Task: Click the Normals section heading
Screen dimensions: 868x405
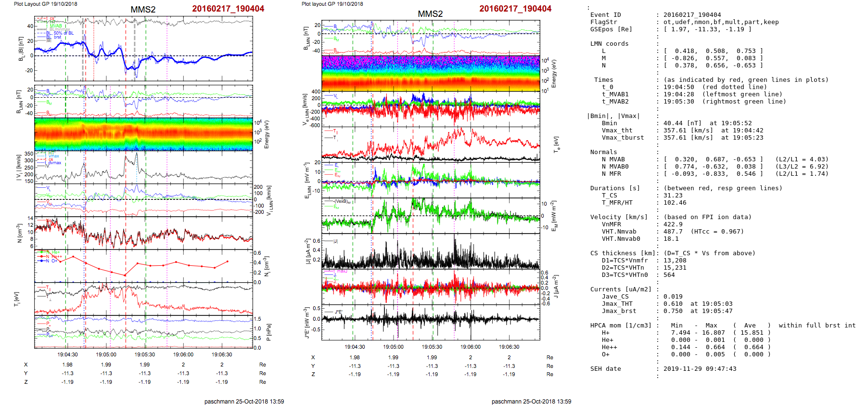Action: point(603,152)
